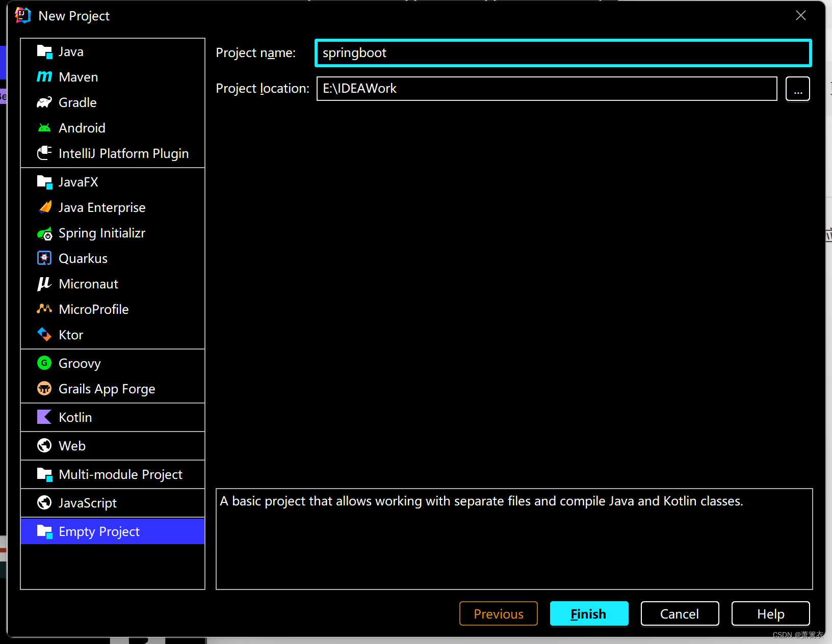The image size is (832, 644).
Task: Select the JavaFX folder icon
Action: click(44, 182)
